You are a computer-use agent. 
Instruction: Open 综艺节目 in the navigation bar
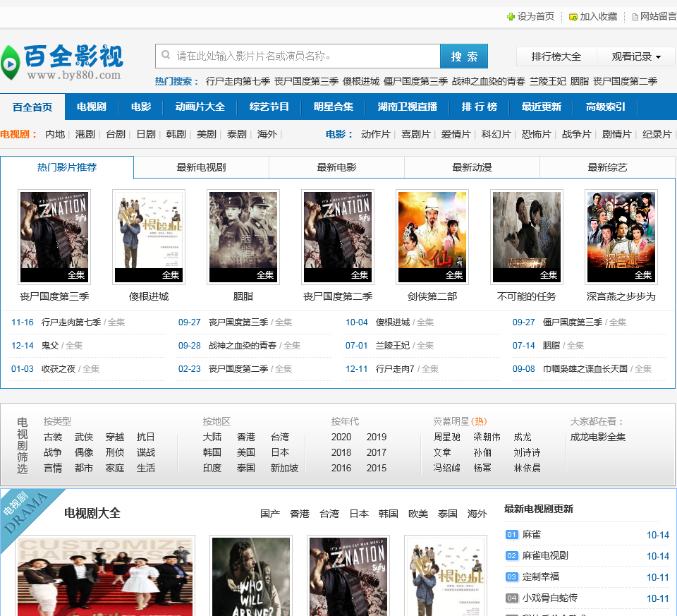[269, 107]
